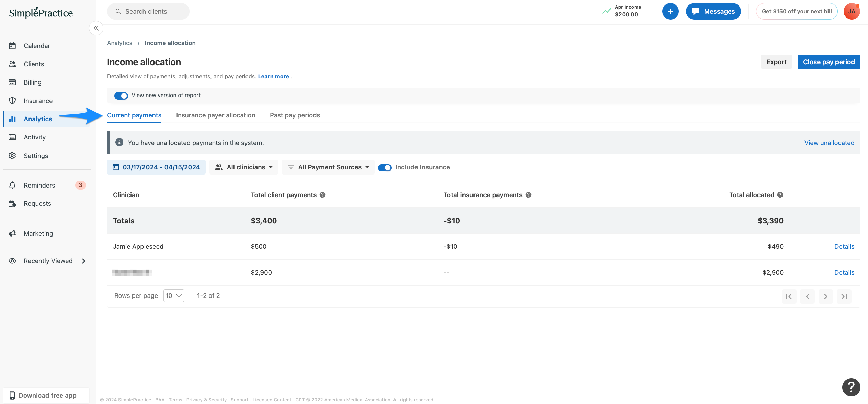Open Reminders in the sidebar
This screenshot has height=404, width=868.
(x=39, y=185)
